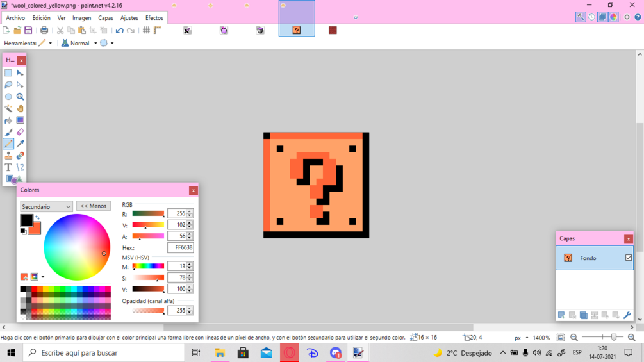The height and width of the screenshot is (362, 644).
Task: Select the Rectangle Select tool
Action: tap(8, 73)
